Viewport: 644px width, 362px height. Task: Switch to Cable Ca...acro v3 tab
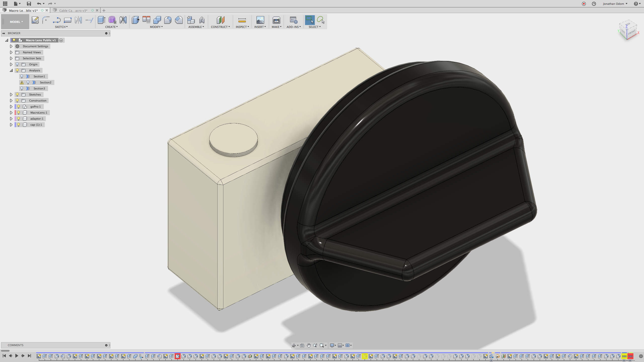coord(73,11)
